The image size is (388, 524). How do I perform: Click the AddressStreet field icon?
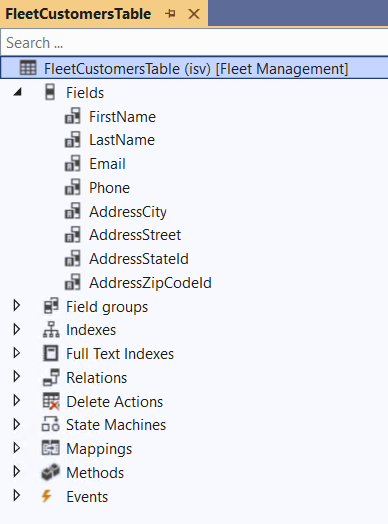[73, 235]
